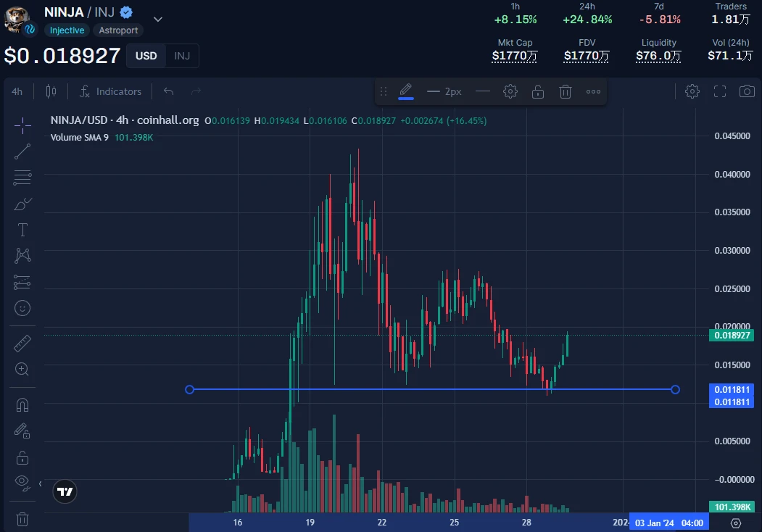Select the Volume SMA 9 indicator legend
762x532 pixels.
click(x=80, y=138)
